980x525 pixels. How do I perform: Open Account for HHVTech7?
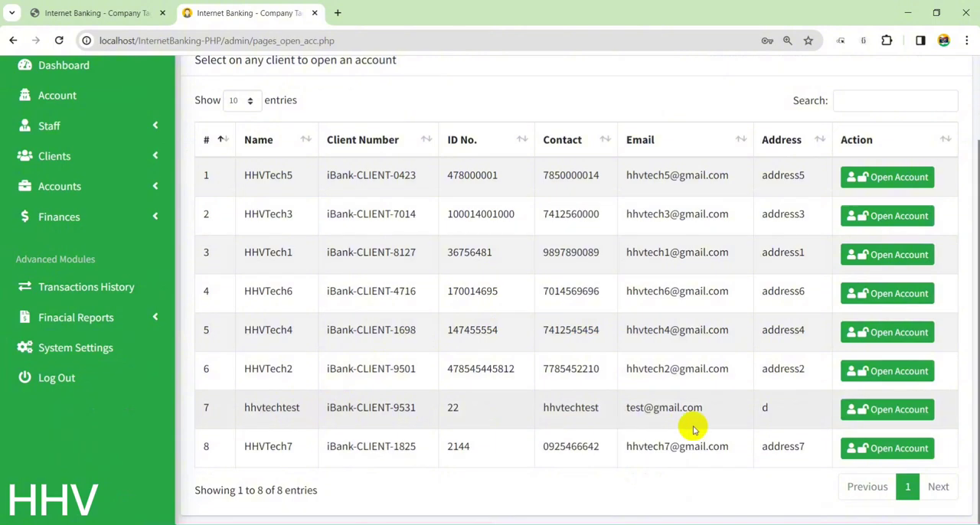click(x=887, y=448)
